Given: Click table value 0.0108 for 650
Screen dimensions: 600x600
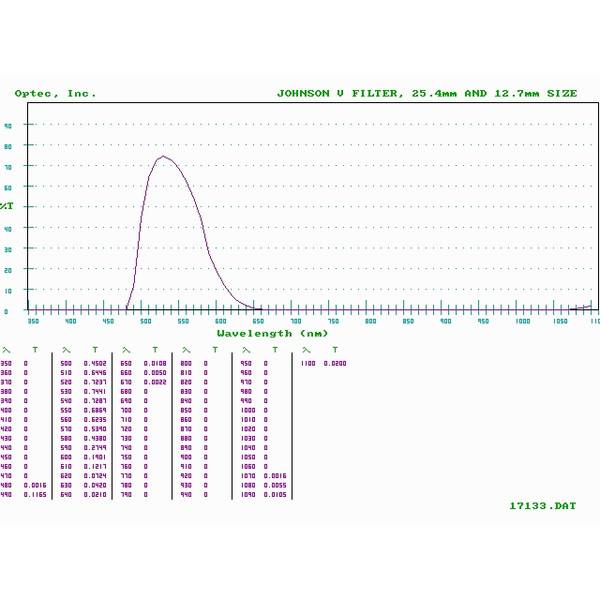Looking at the screenshot, I should tap(155, 364).
